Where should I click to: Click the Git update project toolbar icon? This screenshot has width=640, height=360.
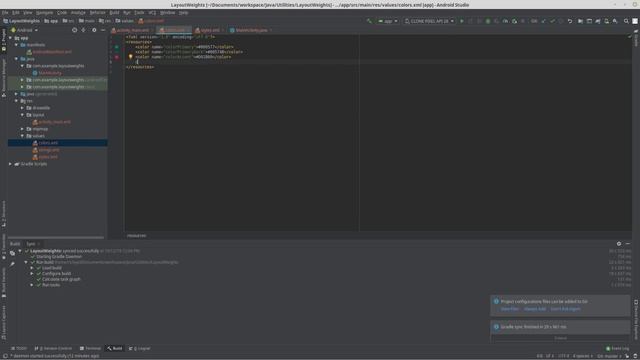tap(544, 21)
